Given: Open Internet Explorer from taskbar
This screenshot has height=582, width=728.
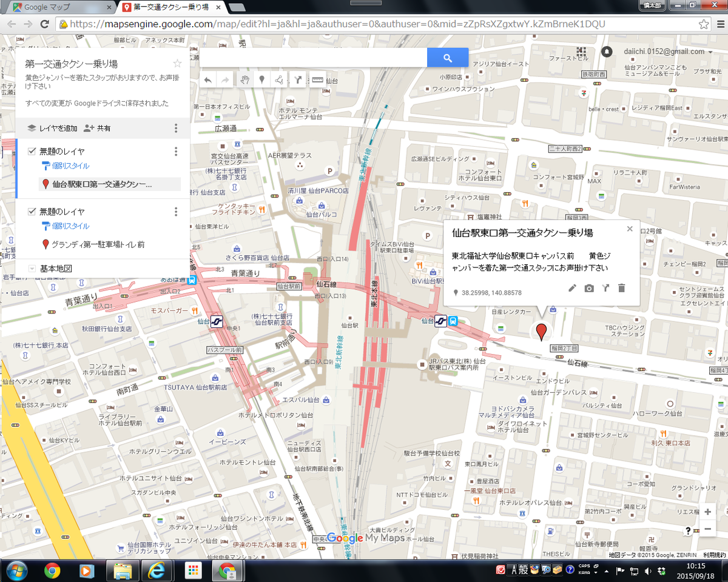Looking at the screenshot, I should pos(158,570).
